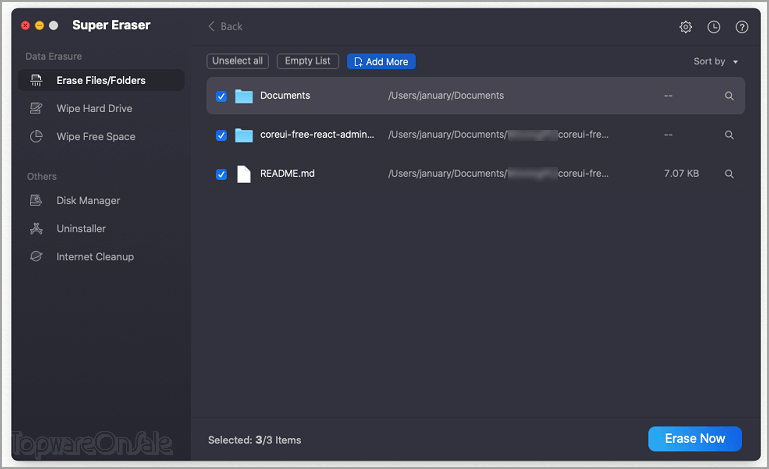Image resolution: width=769 pixels, height=469 pixels.
Task: Click the red close window button
Action: point(26,25)
